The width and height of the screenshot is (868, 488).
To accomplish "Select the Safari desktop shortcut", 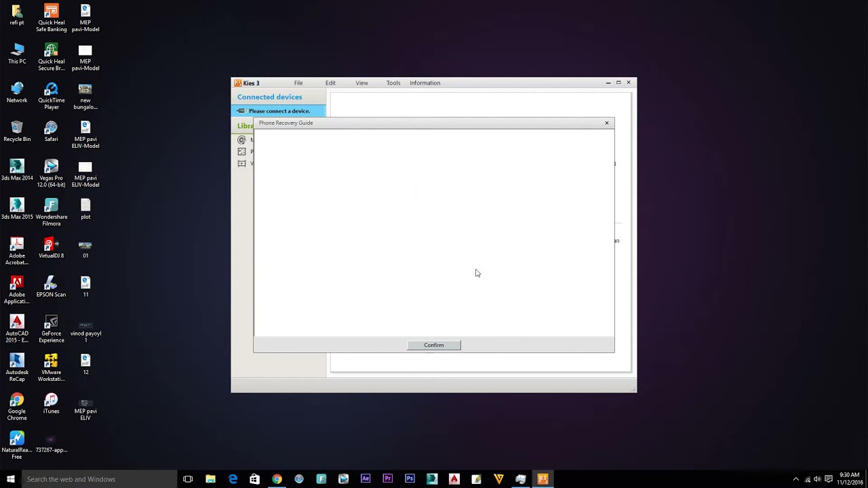I will [51, 131].
